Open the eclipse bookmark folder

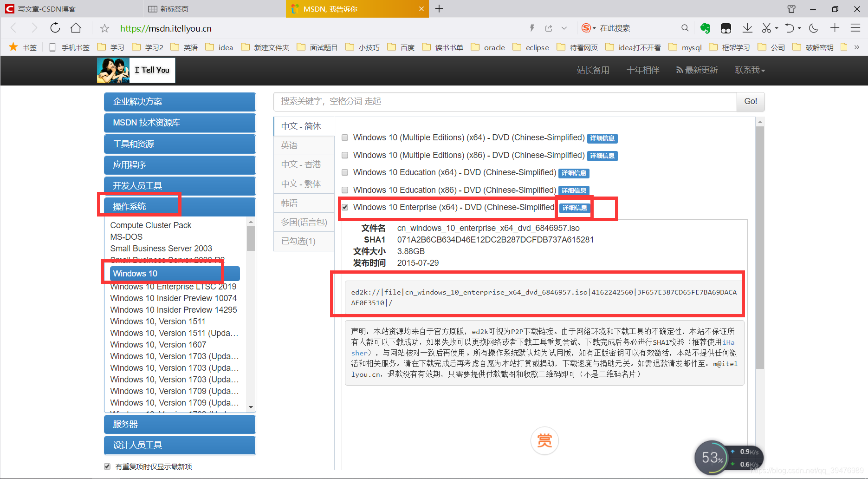coord(531,47)
